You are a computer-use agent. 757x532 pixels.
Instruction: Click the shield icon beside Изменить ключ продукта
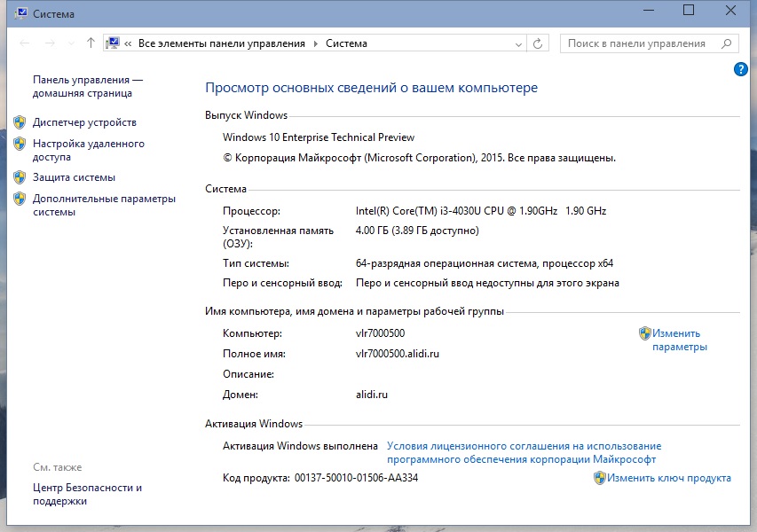point(600,478)
